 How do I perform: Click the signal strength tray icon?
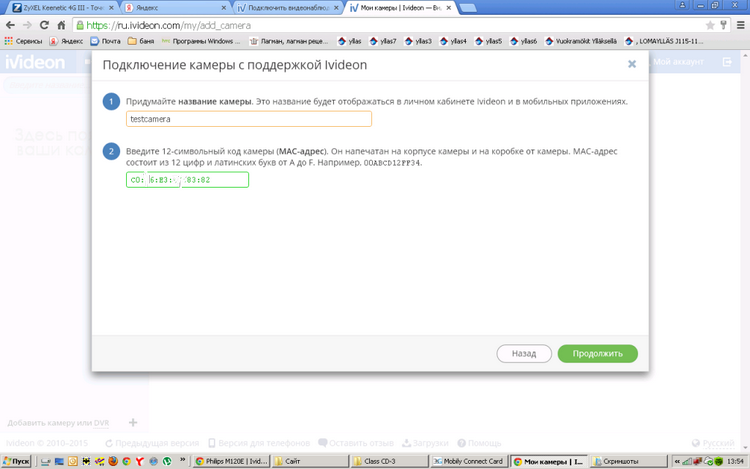click(687, 461)
